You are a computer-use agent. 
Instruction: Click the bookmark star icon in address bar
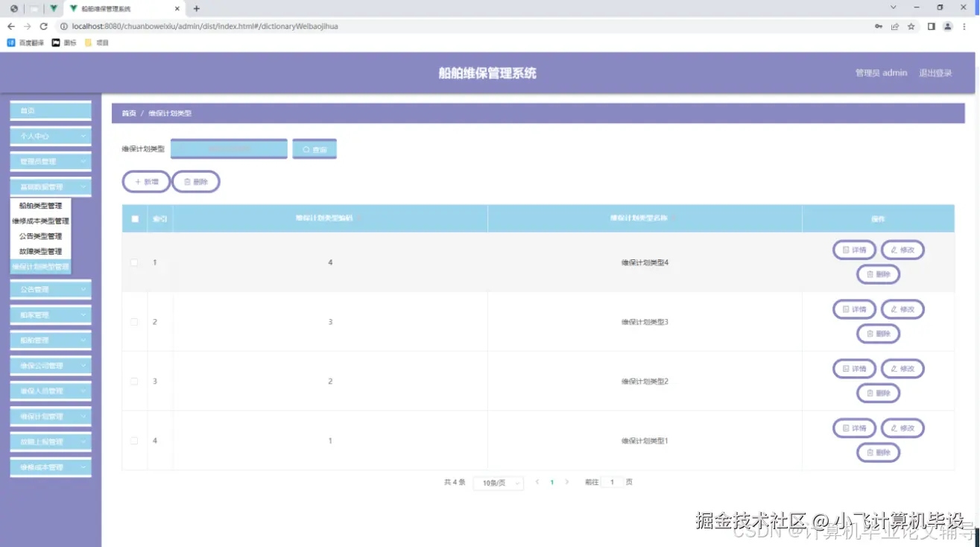click(x=911, y=26)
